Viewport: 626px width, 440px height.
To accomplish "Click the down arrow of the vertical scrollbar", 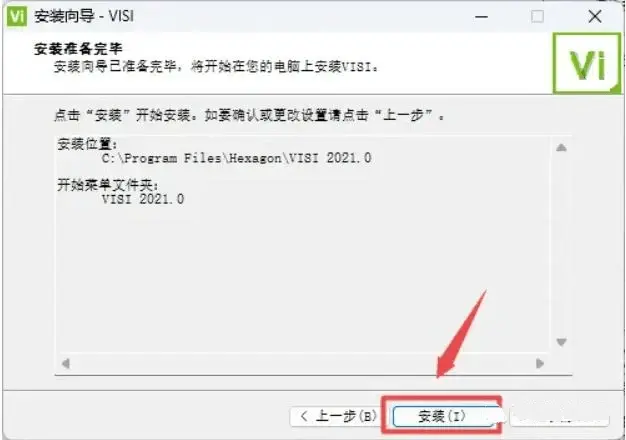I will (x=561, y=342).
